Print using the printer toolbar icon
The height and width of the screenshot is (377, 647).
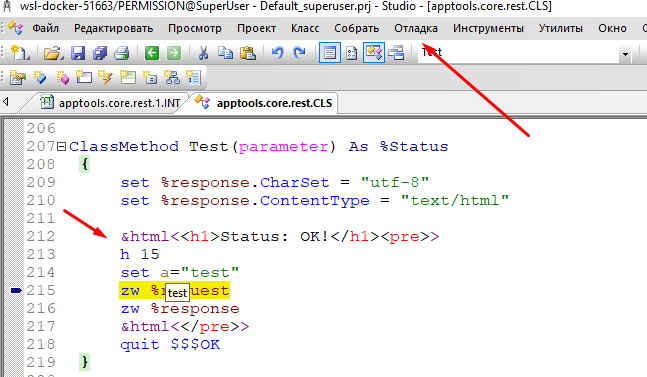pyautogui.click(x=122, y=53)
